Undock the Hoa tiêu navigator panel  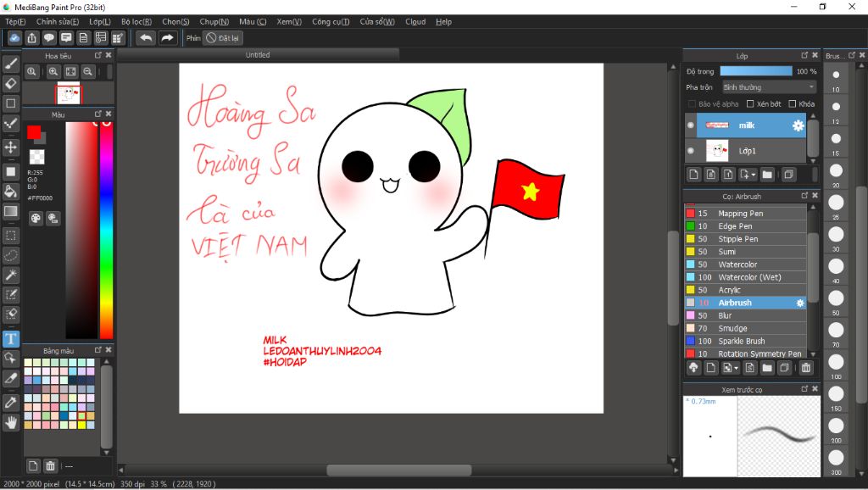(x=98, y=55)
